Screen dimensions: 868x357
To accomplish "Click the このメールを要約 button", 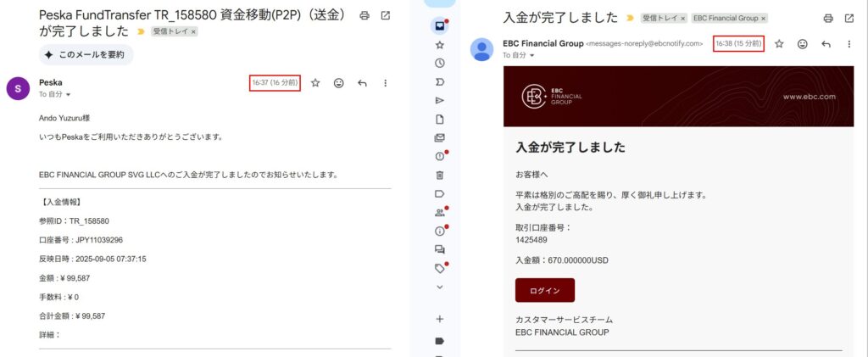I will [x=86, y=55].
